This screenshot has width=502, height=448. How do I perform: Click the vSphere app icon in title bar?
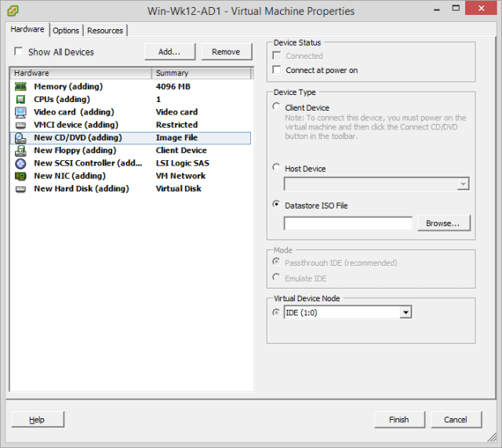coord(13,11)
